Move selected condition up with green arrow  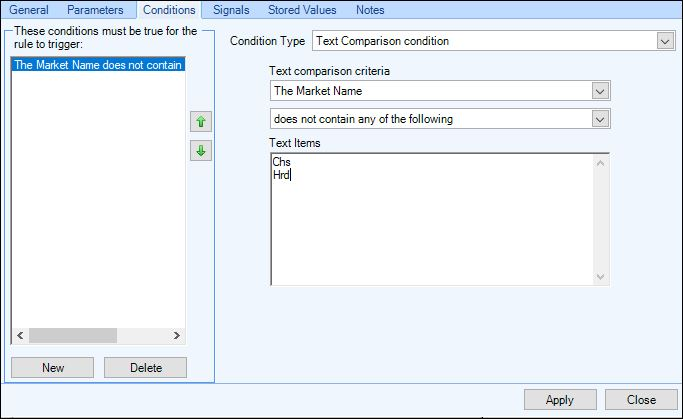pos(201,122)
